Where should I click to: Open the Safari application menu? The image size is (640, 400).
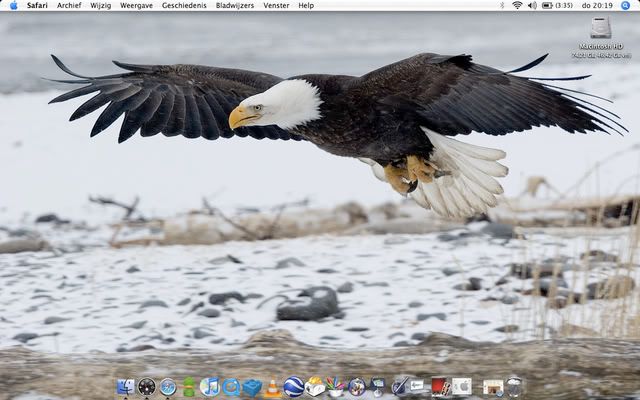click(x=37, y=5)
